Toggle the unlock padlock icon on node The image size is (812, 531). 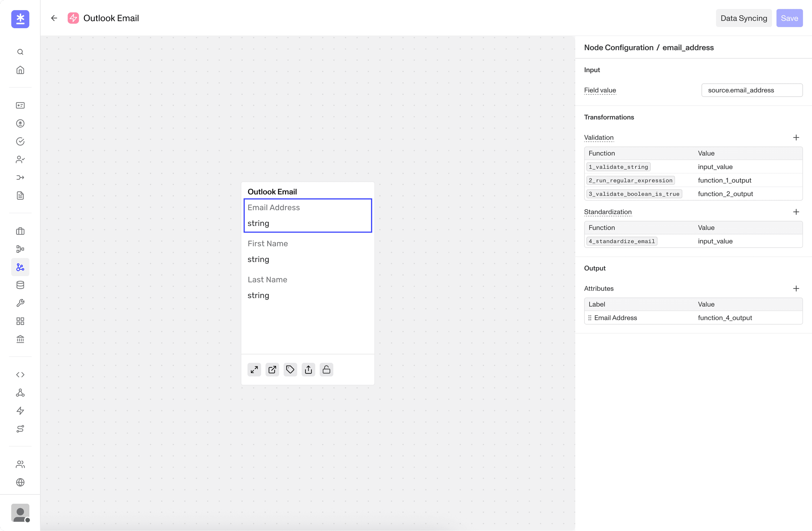pos(326,369)
